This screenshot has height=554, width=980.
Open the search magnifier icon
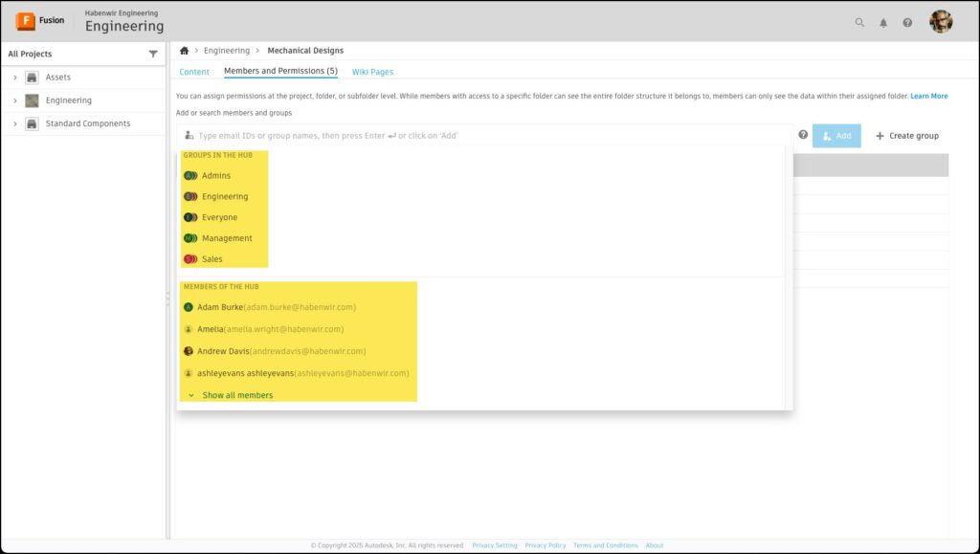[860, 22]
